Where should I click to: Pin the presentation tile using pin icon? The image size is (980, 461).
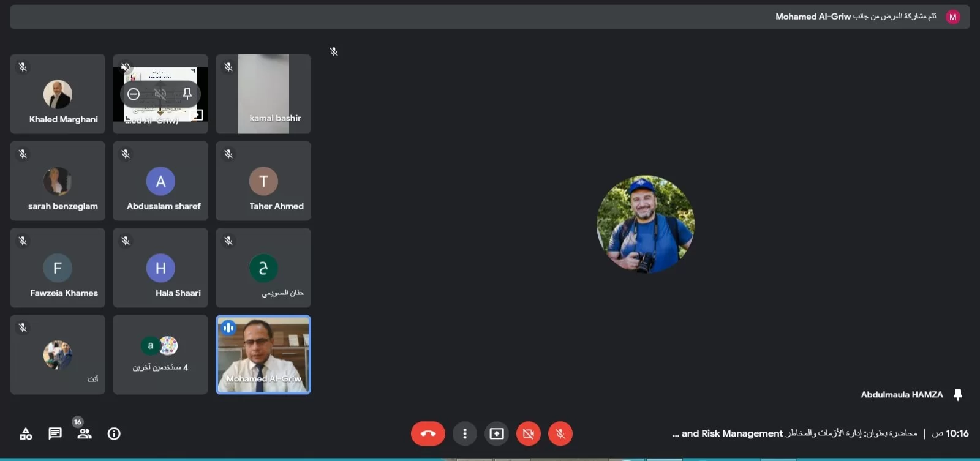(187, 94)
